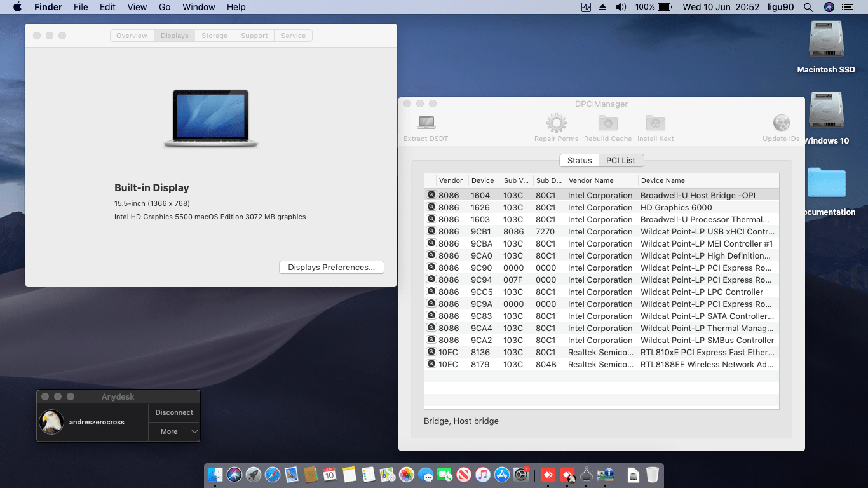This screenshot has width=868, height=488.
Task: Open the Support tab
Action: (x=254, y=36)
